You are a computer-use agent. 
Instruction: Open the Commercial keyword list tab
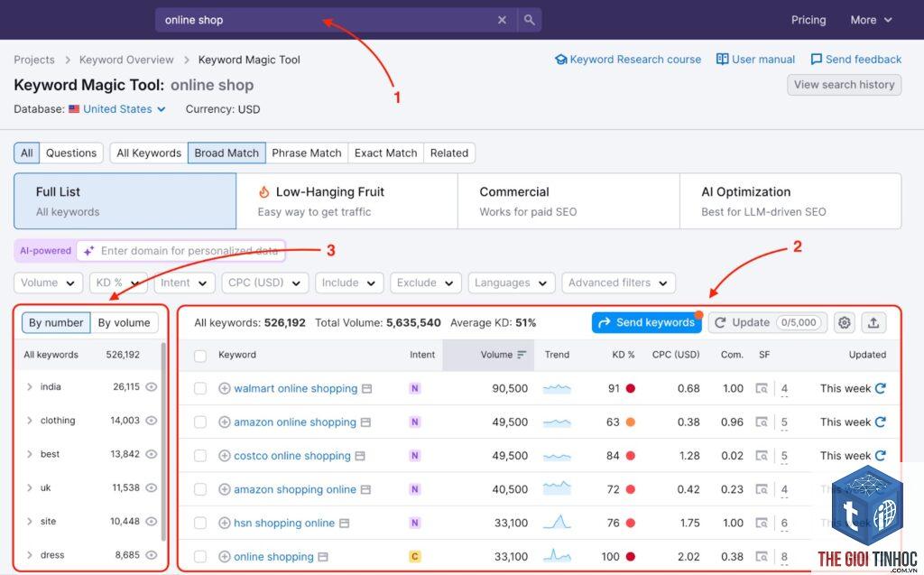point(568,201)
